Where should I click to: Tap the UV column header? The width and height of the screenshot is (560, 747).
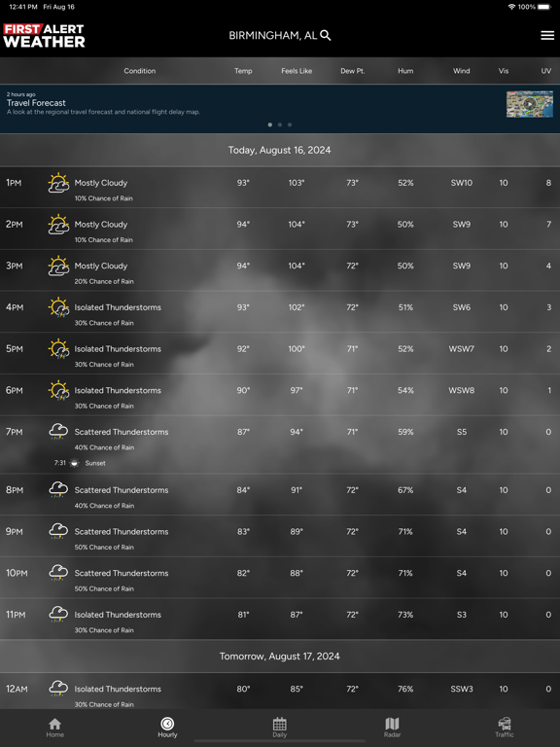point(546,71)
